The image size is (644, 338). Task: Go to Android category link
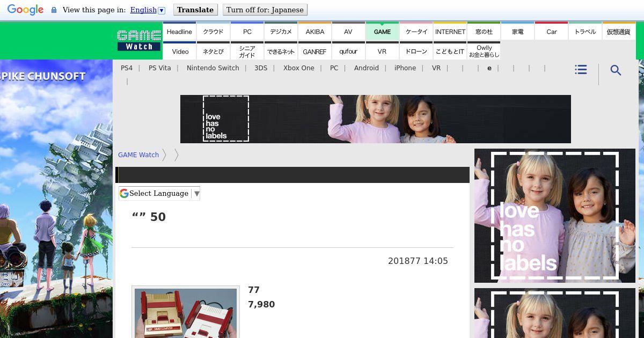[x=367, y=68]
